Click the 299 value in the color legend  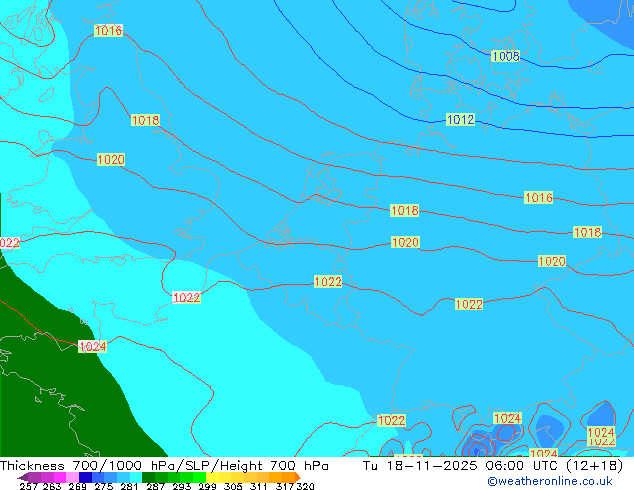(207, 486)
